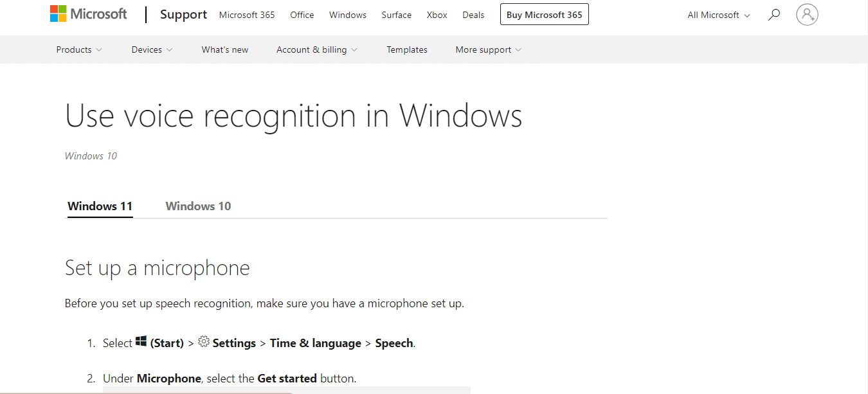The width and height of the screenshot is (868, 394).
Task: Click the Settings gear icon in step 1
Action: point(204,342)
